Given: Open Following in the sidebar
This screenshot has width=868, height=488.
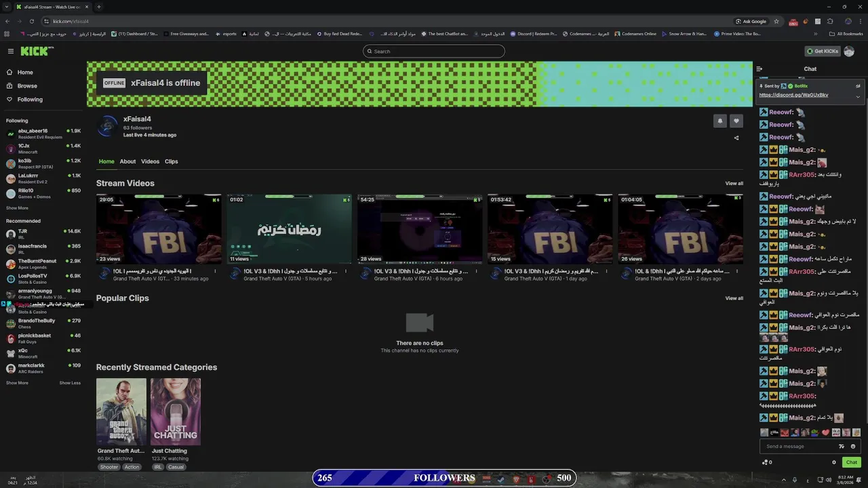Looking at the screenshot, I should [30, 100].
